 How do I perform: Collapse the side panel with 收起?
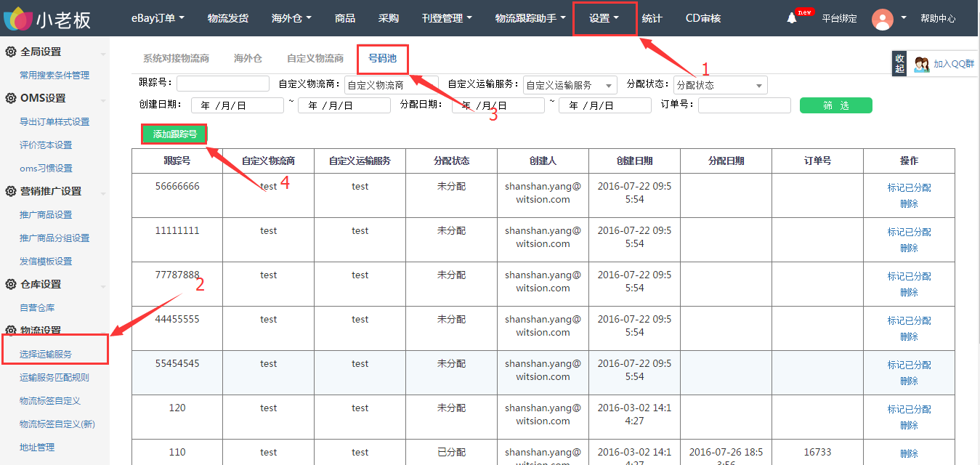[x=899, y=63]
